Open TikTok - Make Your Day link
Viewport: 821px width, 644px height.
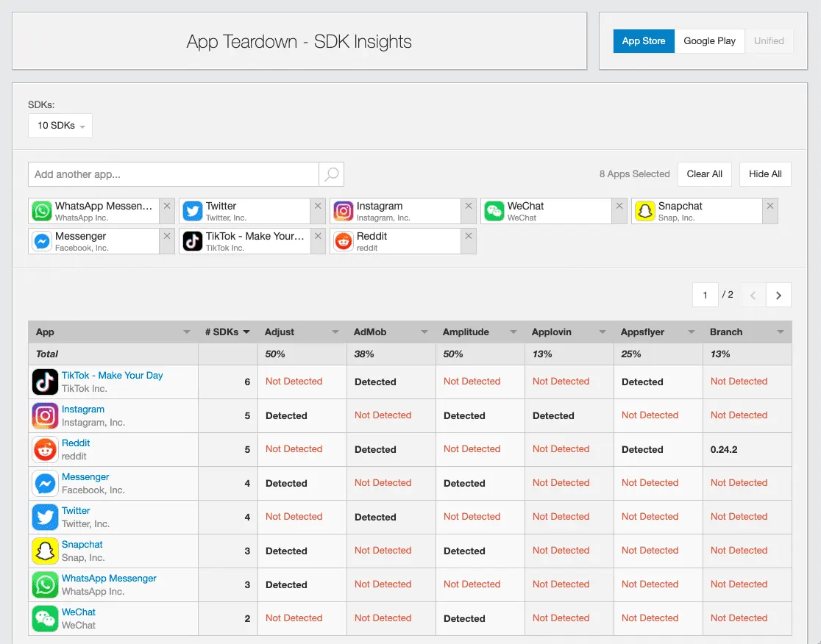point(112,375)
